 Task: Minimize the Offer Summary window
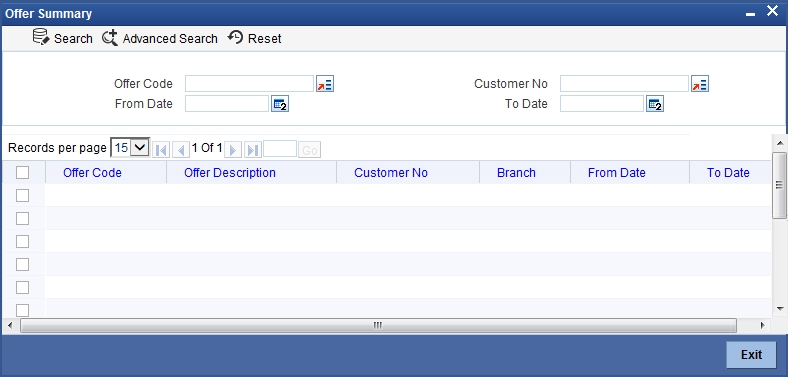pyautogui.click(x=750, y=14)
